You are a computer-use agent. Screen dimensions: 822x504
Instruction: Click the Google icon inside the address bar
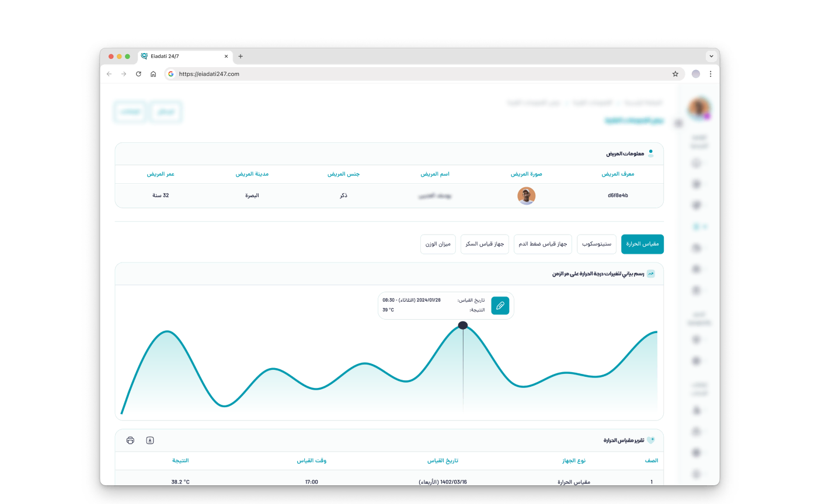pyautogui.click(x=170, y=74)
